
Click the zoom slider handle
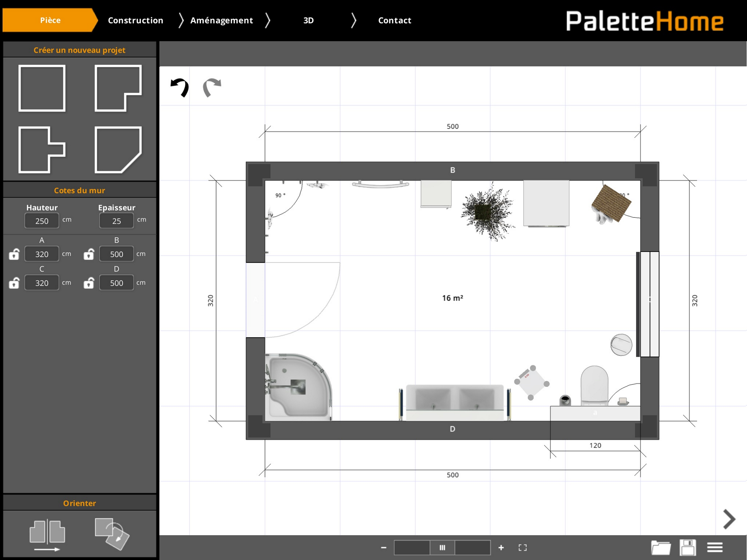pyautogui.click(x=442, y=547)
